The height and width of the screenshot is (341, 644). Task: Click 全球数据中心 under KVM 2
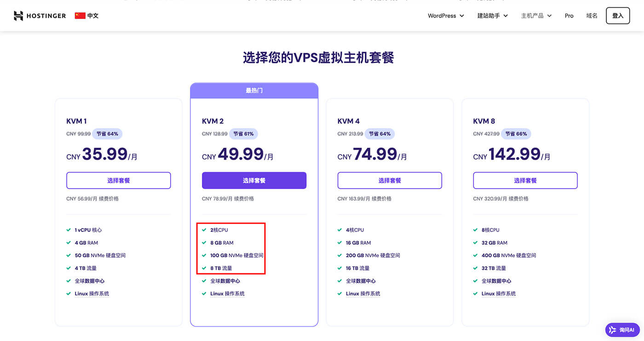click(x=225, y=281)
